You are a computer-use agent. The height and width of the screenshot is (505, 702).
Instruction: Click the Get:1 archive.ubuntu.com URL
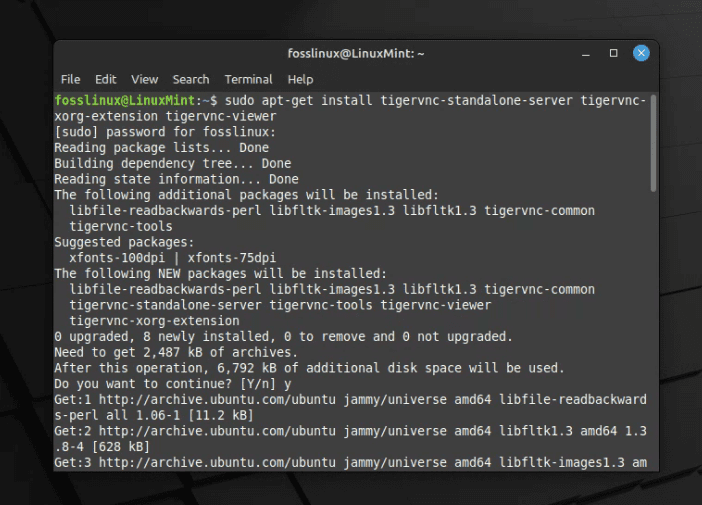(217, 399)
